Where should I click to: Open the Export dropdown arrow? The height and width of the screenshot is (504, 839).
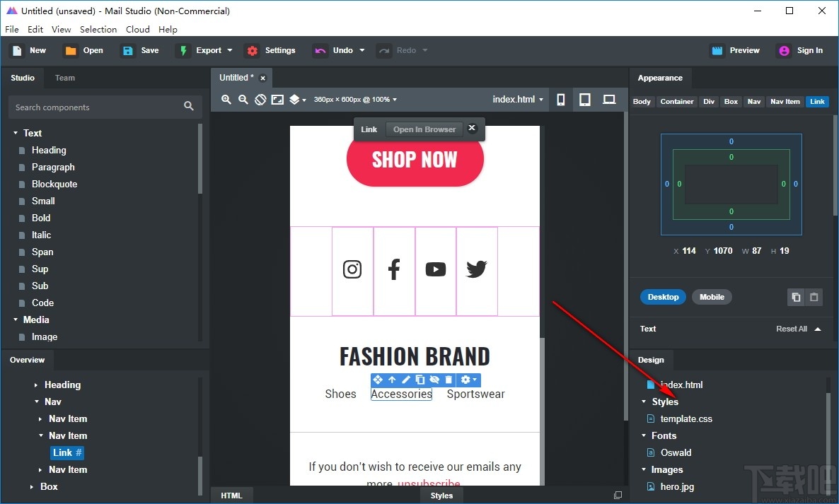coord(230,50)
